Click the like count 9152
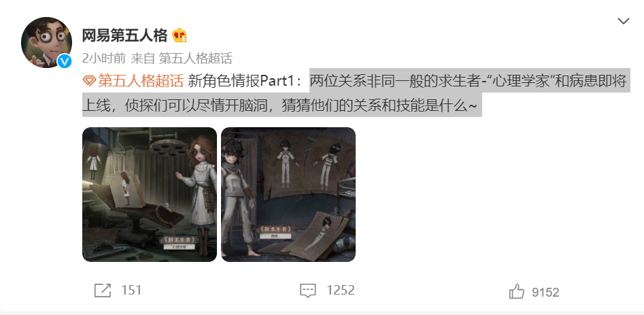Screen dimensions: 644x315 (545, 293)
